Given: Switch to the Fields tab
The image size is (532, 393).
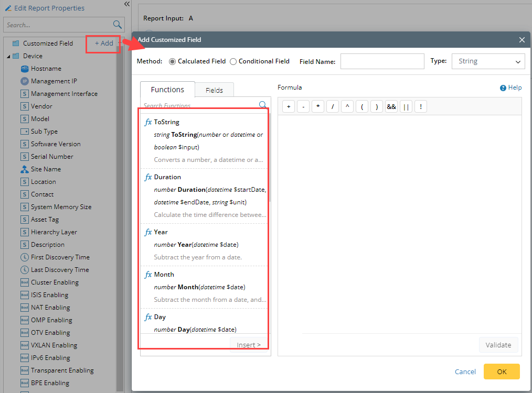Looking at the screenshot, I should 214,90.
